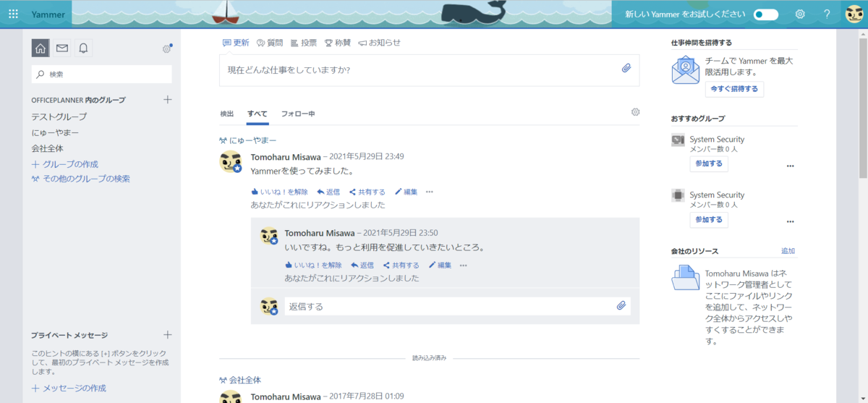The image size is (868, 403).
Task: Unlike the Yammerを使ってみました post
Action: pyautogui.click(x=279, y=192)
